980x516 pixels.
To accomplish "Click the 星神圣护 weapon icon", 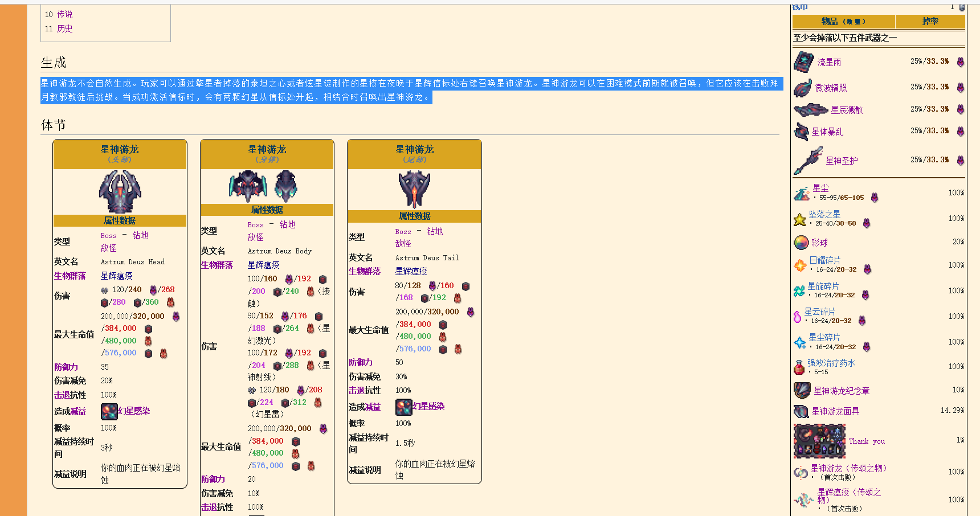I will (x=808, y=161).
